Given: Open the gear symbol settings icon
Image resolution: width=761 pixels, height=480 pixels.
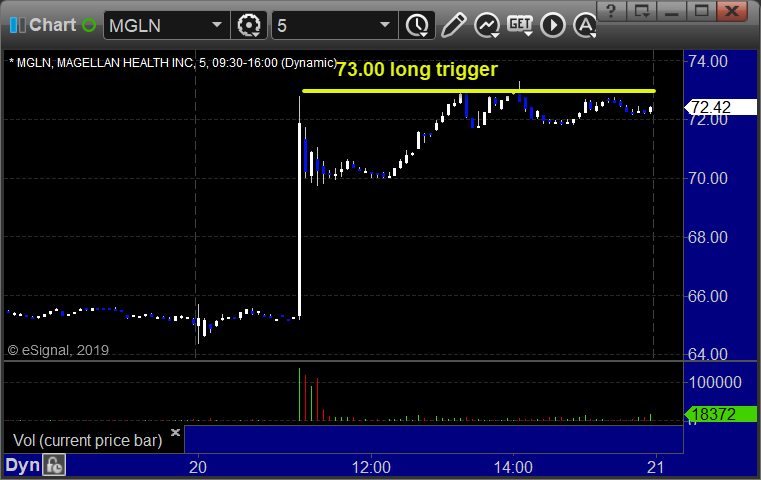Looking at the screenshot, I should [x=248, y=25].
